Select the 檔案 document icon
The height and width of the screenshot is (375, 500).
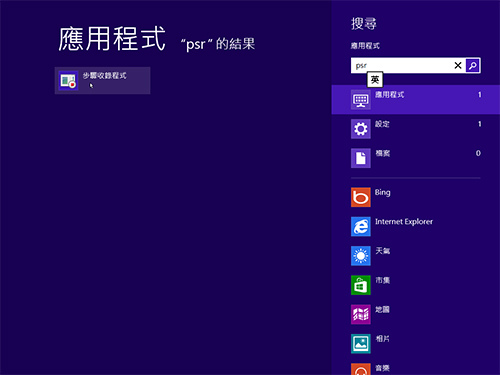(361, 158)
